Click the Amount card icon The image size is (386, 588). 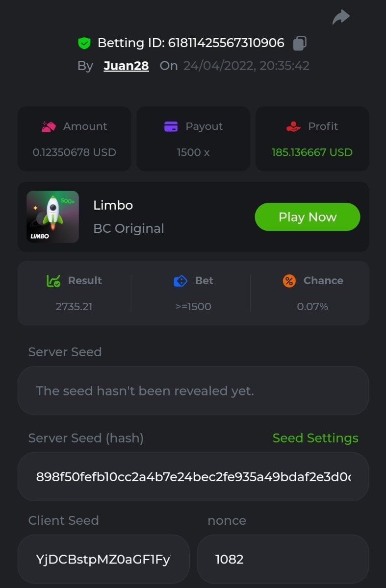(x=49, y=127)
